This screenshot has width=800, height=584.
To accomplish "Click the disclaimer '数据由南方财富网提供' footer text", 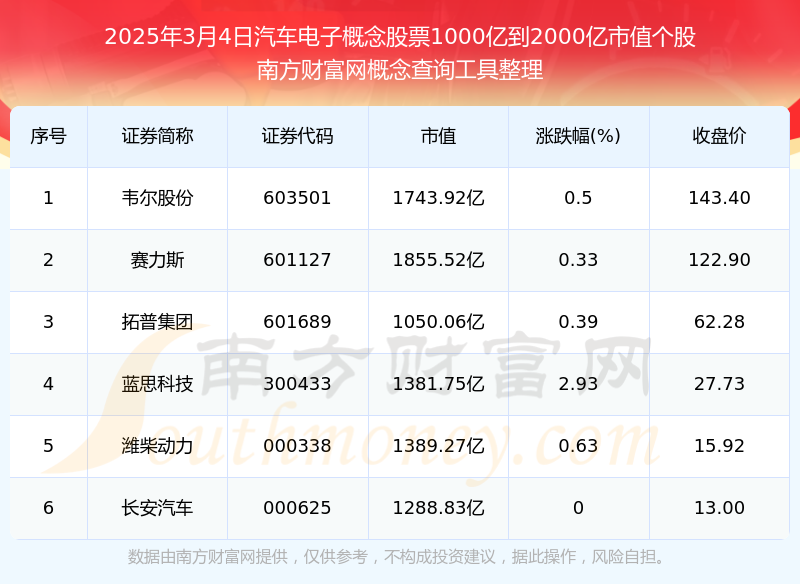I will tap(208, 556).
